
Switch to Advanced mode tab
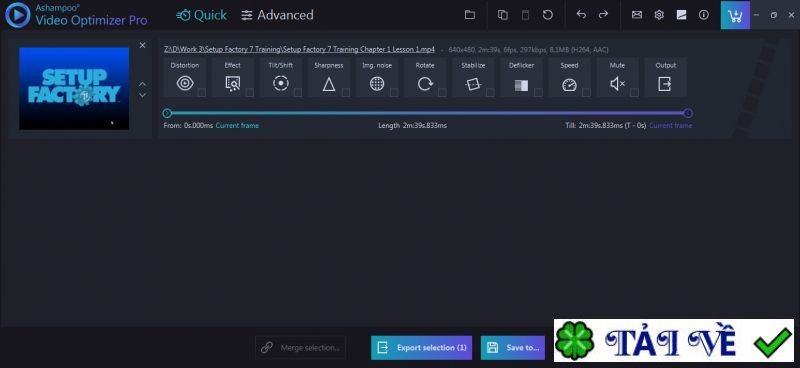(277, 15)
